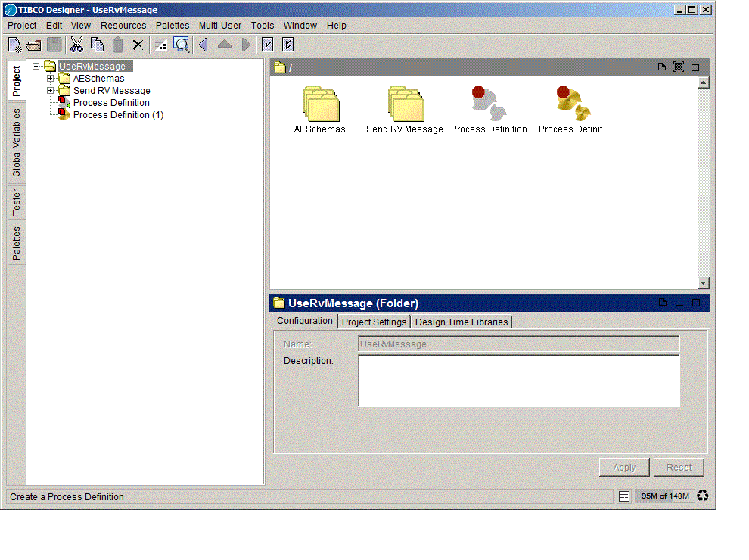
Task: Open the AESchemas folder icon in design panel
Action: [x=321, y=104]
